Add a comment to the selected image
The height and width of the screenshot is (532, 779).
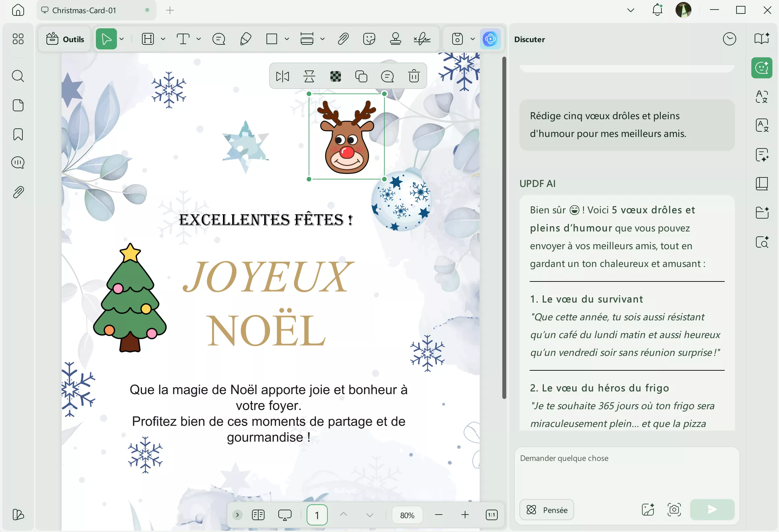[387, 76]
